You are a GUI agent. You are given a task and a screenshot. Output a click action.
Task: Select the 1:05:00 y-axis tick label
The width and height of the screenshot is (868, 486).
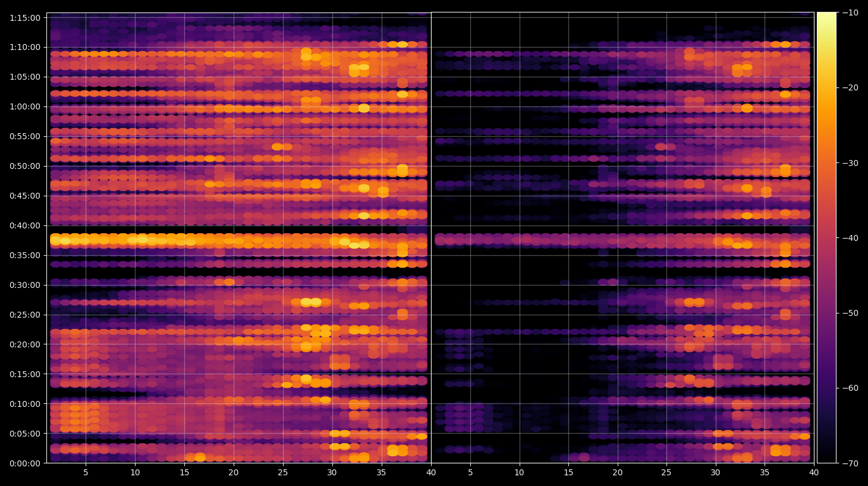click(25, 77)
